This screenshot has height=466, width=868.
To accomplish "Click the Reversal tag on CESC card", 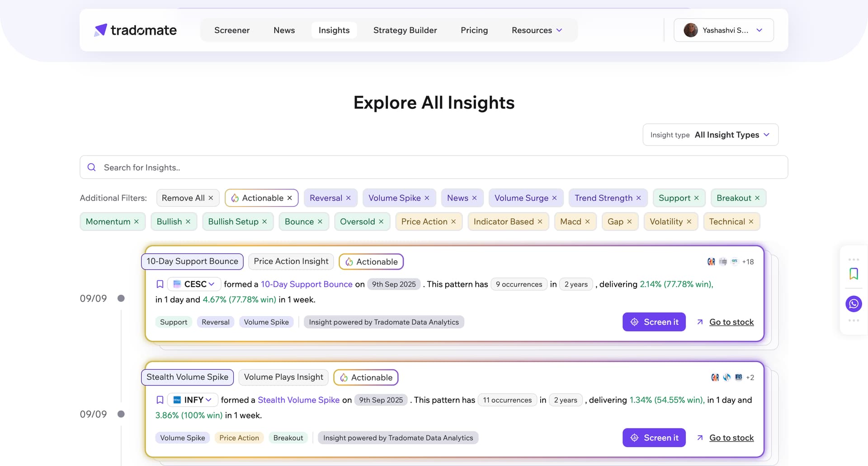I will 216,322.
